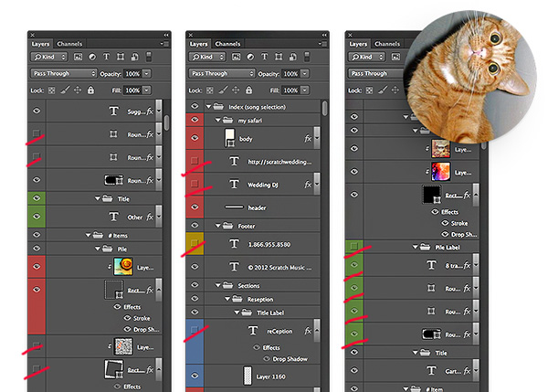
Task: Hide the 'Sugg...' text layer
Action: pyautogui.click(x=37, y=110)
